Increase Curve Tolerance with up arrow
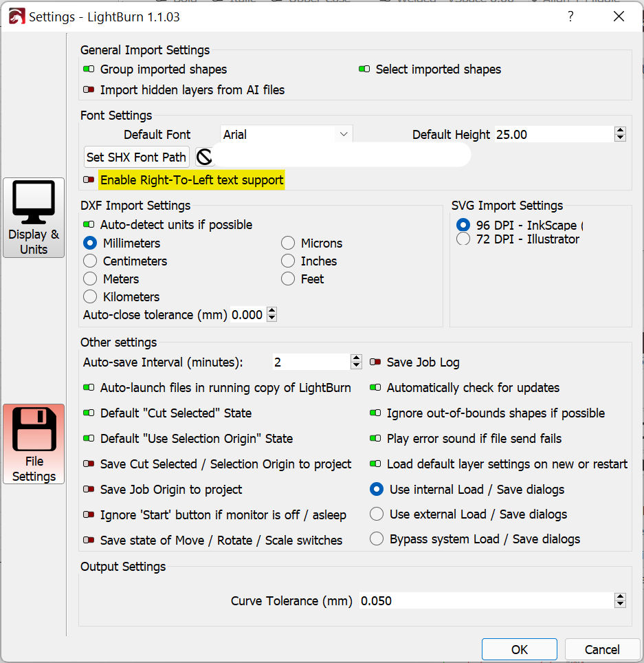Image resolution: width=644 pixels, height=663 pixels. point(620,596)
